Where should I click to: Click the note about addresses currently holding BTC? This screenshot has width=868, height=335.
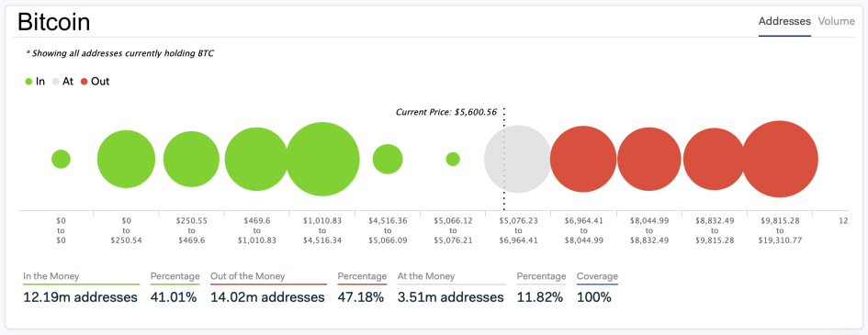[120, 53]
